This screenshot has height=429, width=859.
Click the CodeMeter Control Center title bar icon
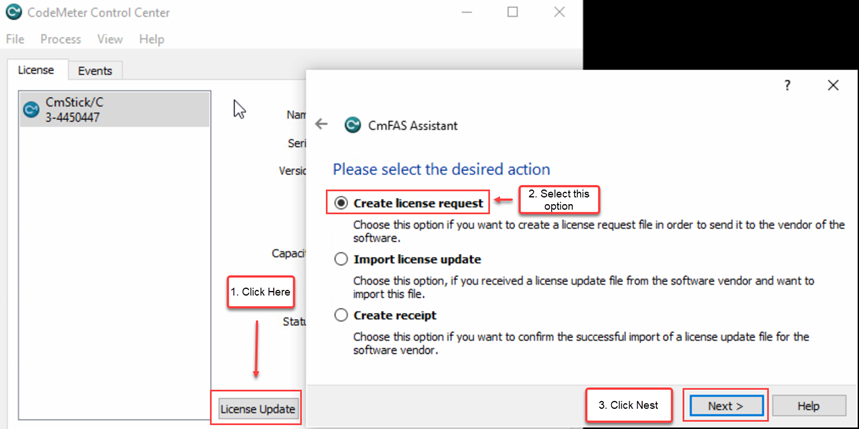coord(14,12)
